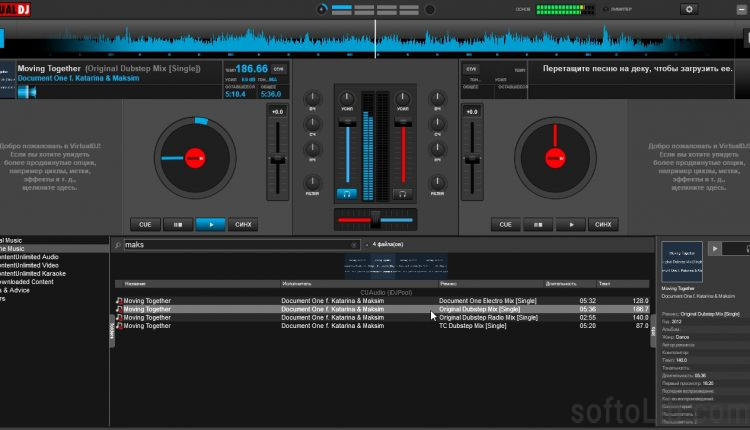This screenshot has height=430, width=750.
Task: Click the left deck headphone cue button
Action: 347,194
